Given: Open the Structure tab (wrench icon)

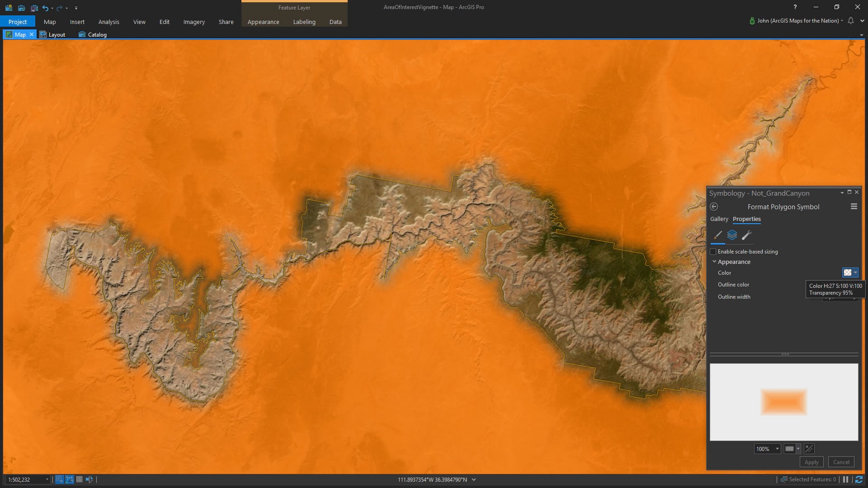Looking at the screenshot, I should [746, 235].
